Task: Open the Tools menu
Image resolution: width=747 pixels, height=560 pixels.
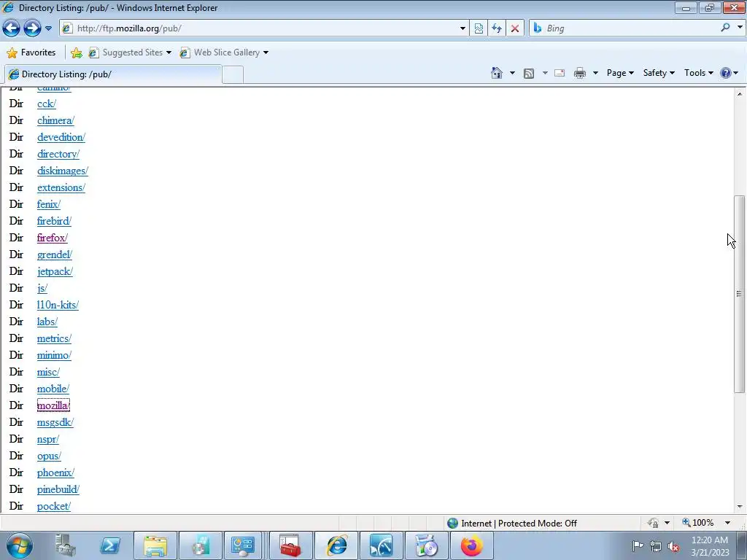Action: click(x=698, y=73)
